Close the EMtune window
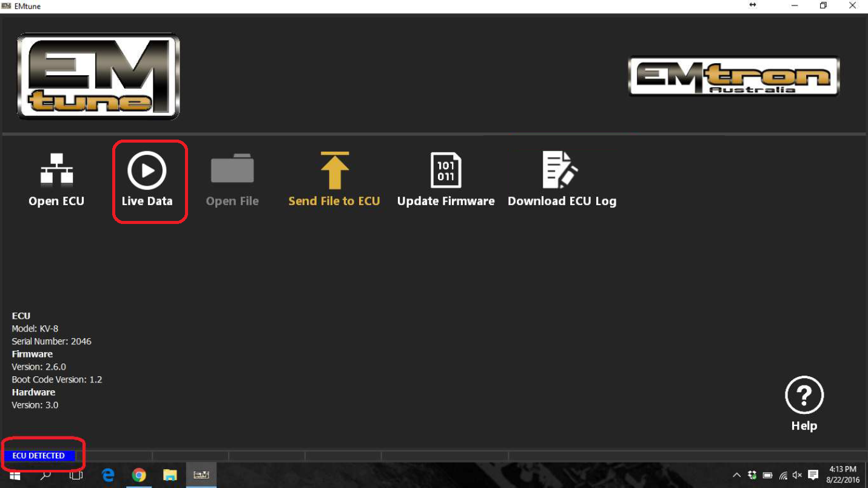Viewport: 868px width, 488px height. pyautogui.click(x=852, y=5)
